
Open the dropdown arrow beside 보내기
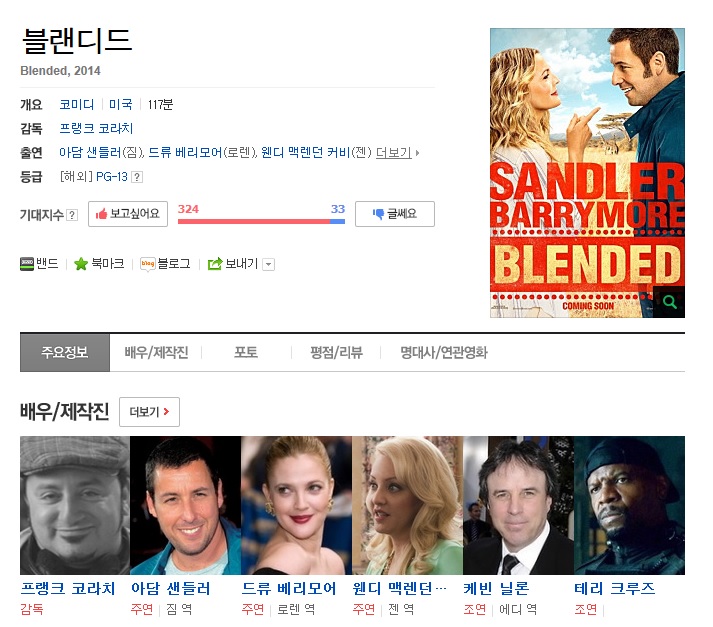point(268,264)
